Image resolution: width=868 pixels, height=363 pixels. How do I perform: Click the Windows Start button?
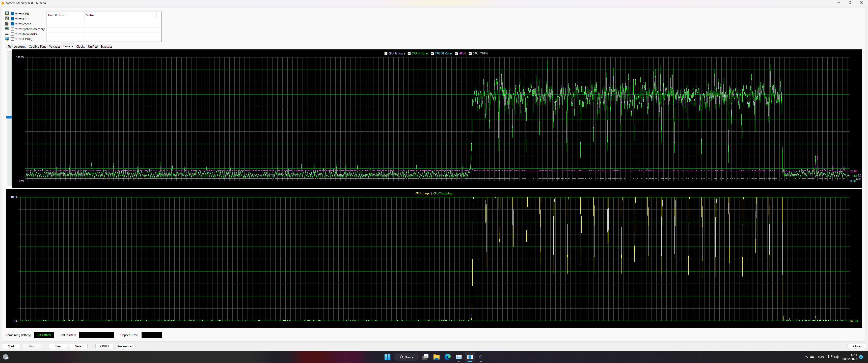pos(387,357)
